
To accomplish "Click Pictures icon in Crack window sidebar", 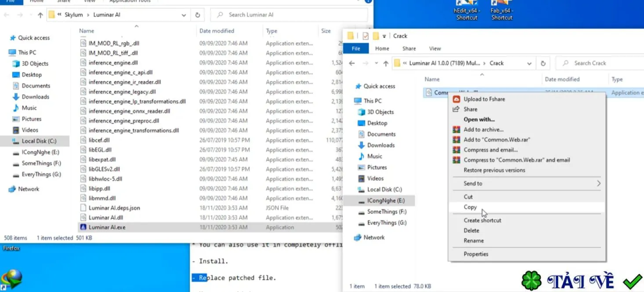I will pyautogui.click(x=361, y=167).
